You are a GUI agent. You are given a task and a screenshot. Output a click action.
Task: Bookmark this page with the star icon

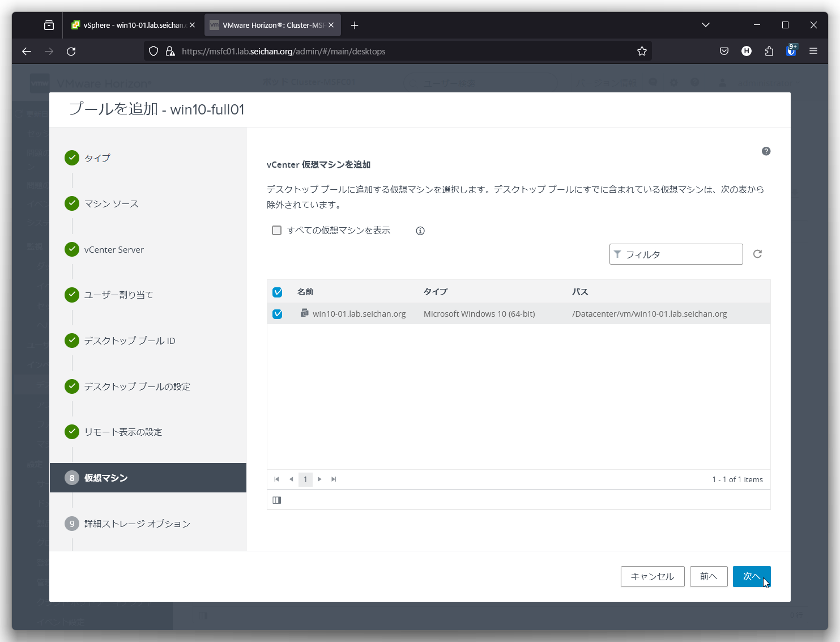[642, 52]
